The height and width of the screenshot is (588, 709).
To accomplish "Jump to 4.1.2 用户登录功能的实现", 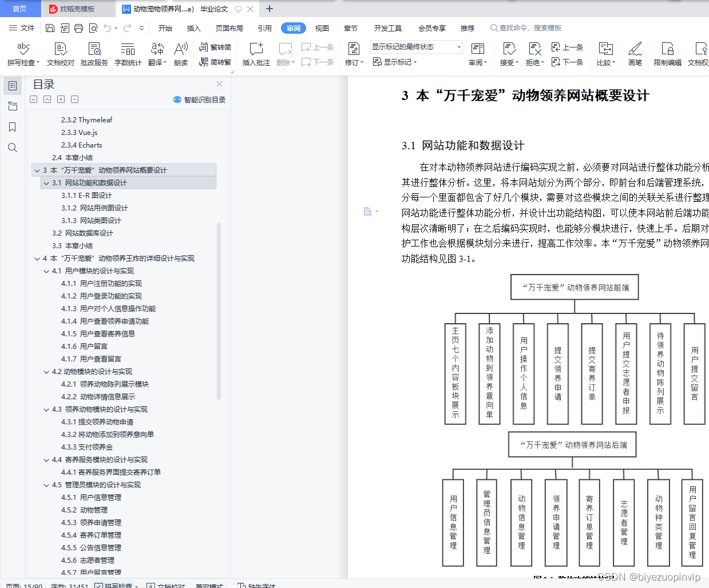I will 101,296.
